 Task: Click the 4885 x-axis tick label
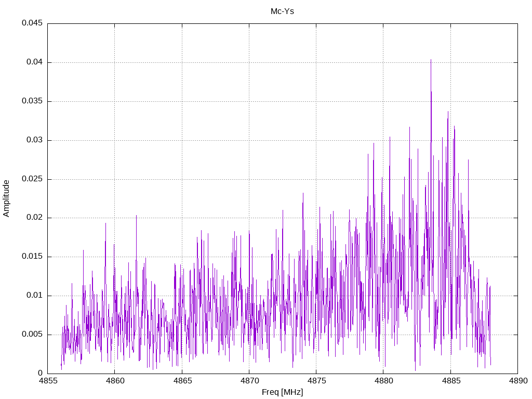(450, 381)
